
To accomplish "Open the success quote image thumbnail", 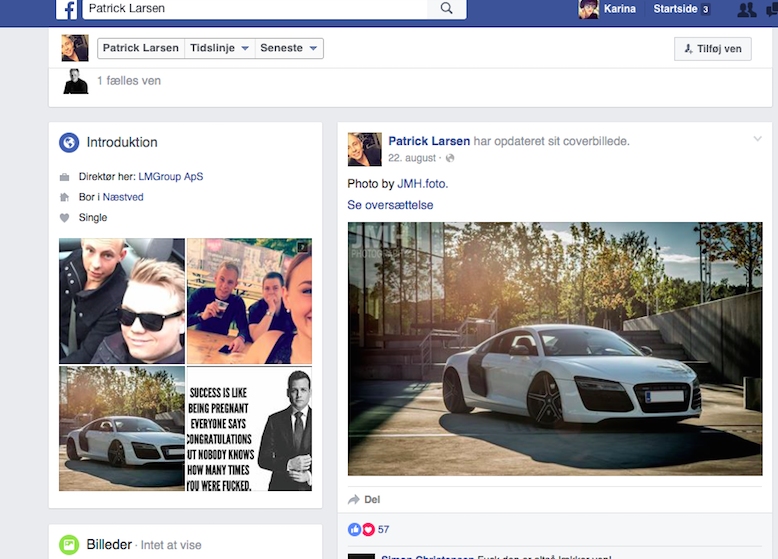I will click(250, 429).
